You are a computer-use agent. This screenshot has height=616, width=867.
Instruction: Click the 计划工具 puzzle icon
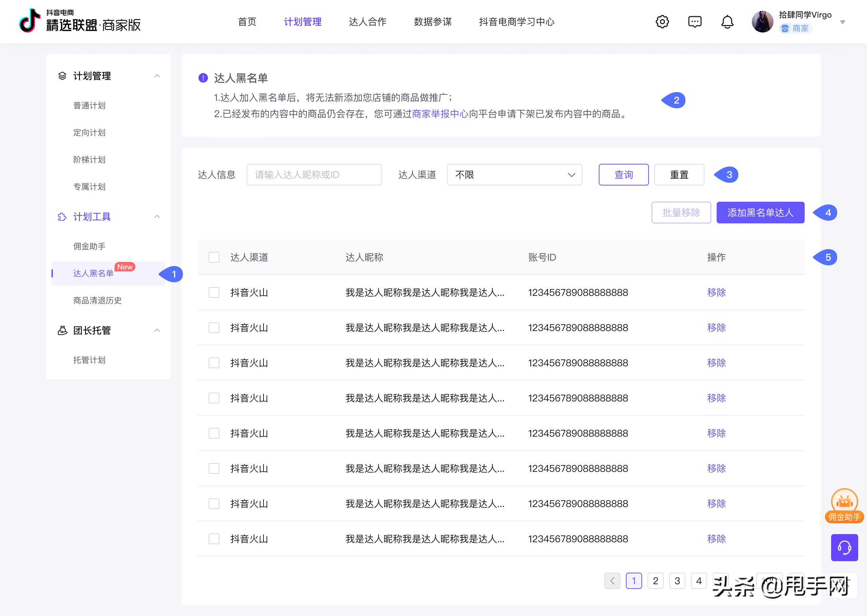click(x=62, y=217)
